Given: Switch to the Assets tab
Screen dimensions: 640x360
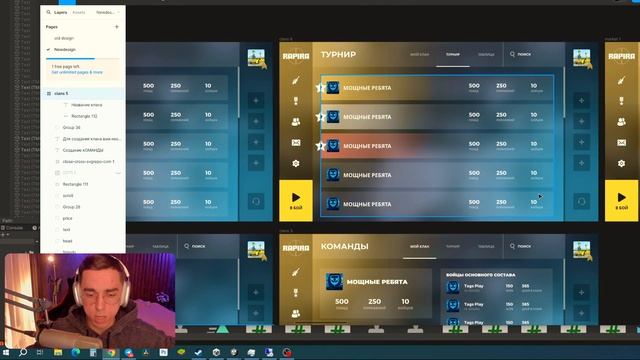Looking at the screenshot, I should point(79,12).
